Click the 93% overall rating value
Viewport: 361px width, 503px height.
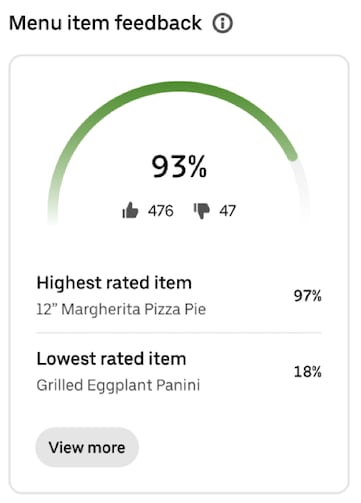tap(179, 166)
